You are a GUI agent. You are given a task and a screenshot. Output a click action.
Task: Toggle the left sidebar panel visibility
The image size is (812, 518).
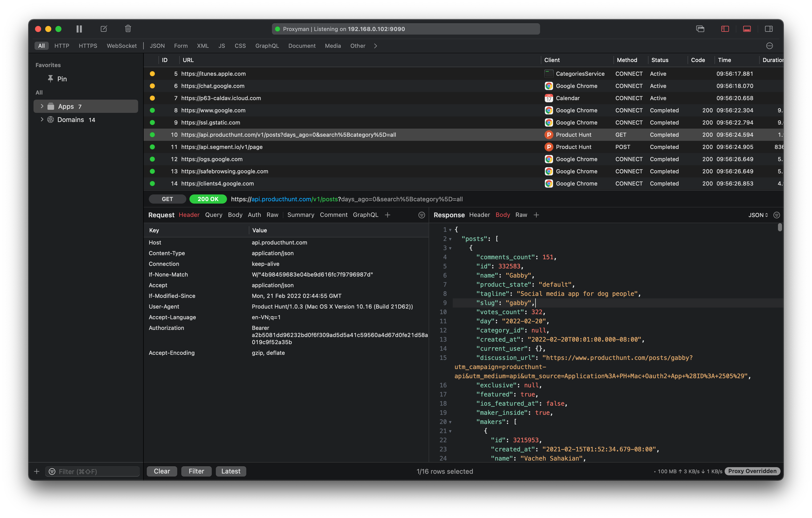click(725, 29)
